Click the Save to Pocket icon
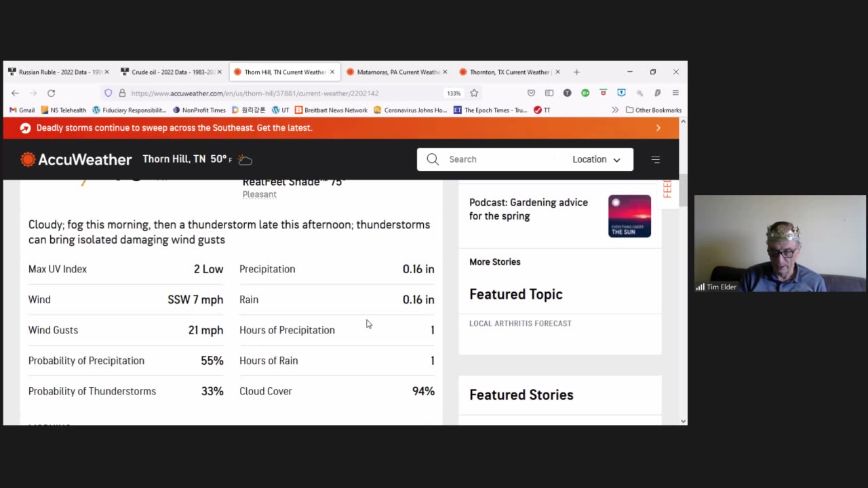 (531, 93)
